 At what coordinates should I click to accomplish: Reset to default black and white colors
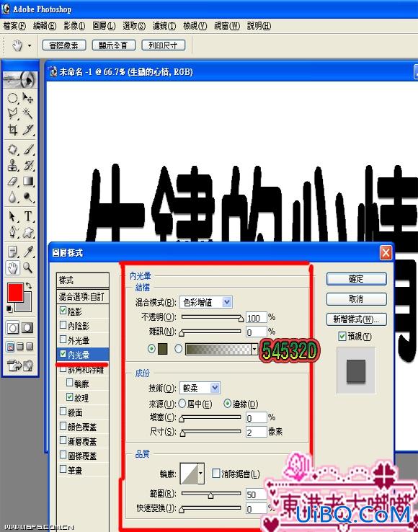point(9,309)
